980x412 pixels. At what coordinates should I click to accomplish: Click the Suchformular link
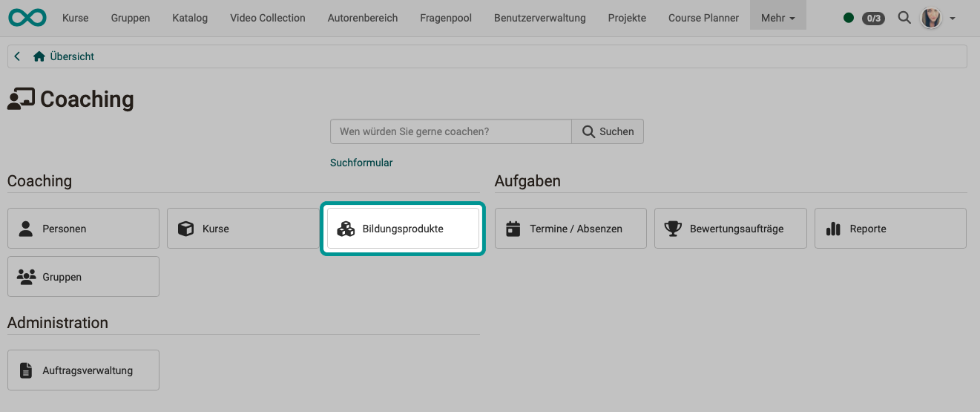click(x=361, y=163)
